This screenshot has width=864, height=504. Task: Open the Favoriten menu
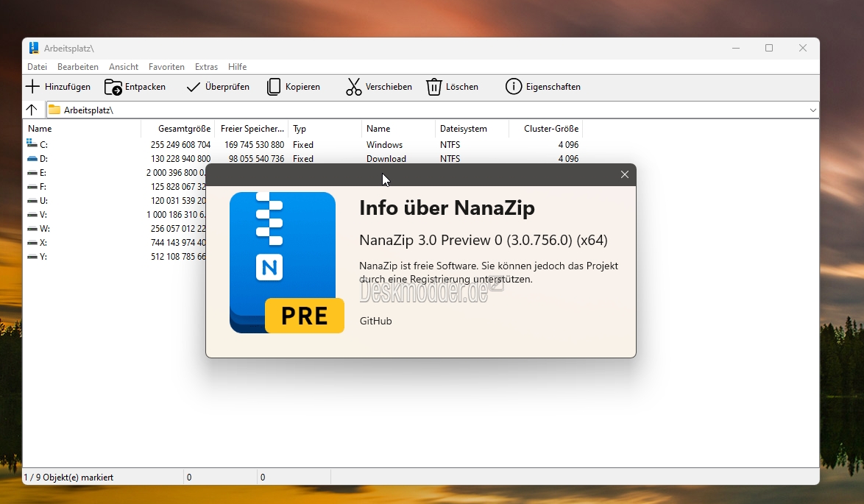[166, 67]
